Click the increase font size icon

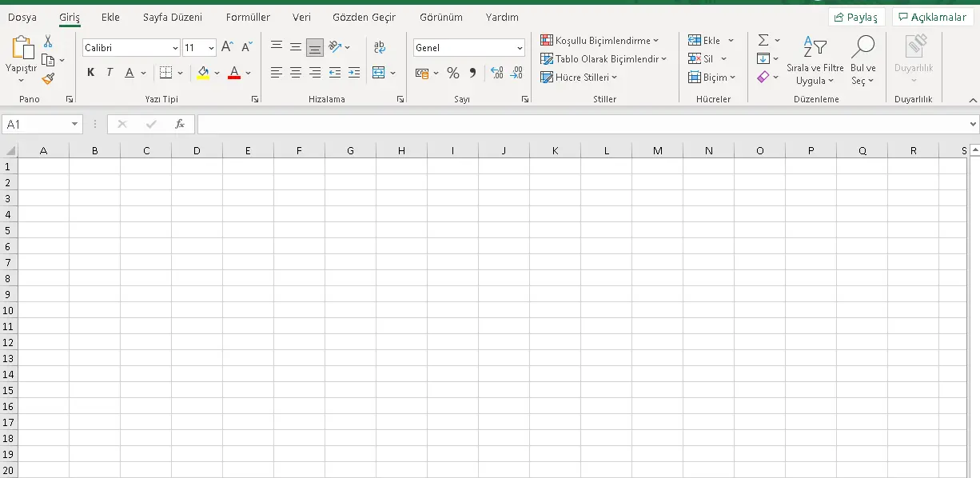coord(228,47)
